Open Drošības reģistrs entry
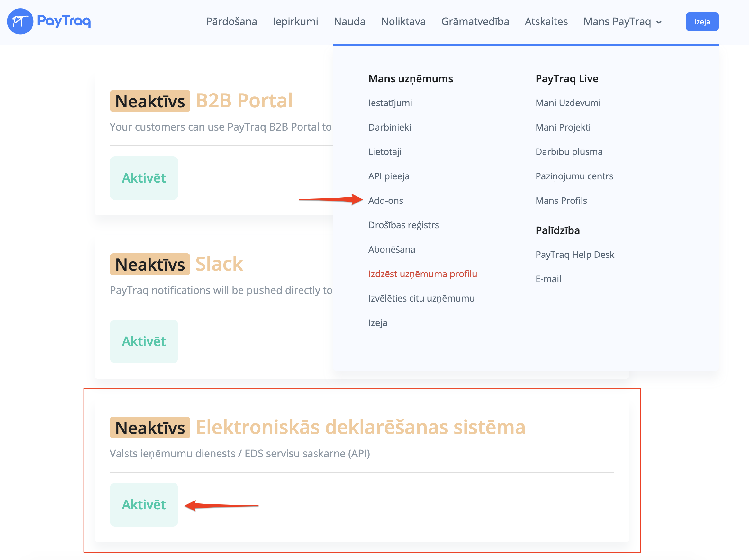Image resolution: width=749 pixels, height=560 pixels. [x=403, y=225]
